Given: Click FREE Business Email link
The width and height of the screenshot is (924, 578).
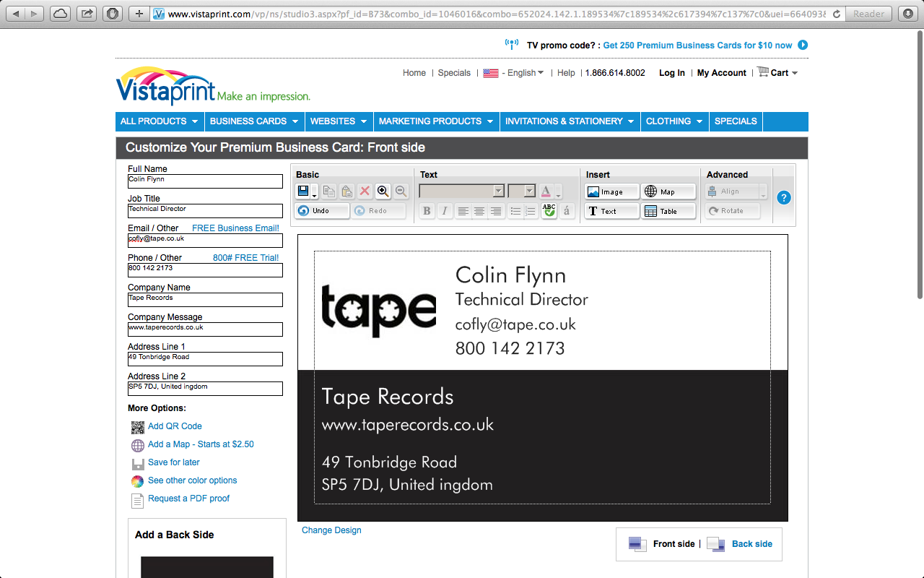Looking at the screenshot, I should 235,228.
